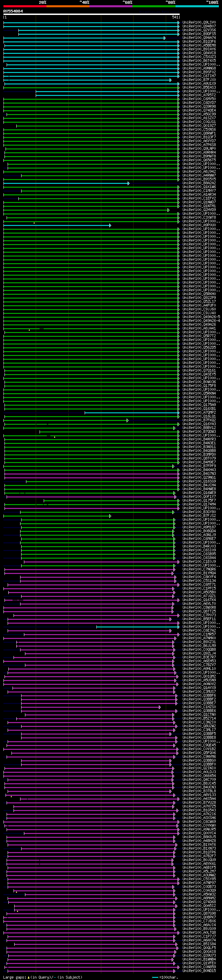Viewport: 222px width, 980px height.
Task: Select UniRef100_Q84VC8 label
Action: pos(199,53)
